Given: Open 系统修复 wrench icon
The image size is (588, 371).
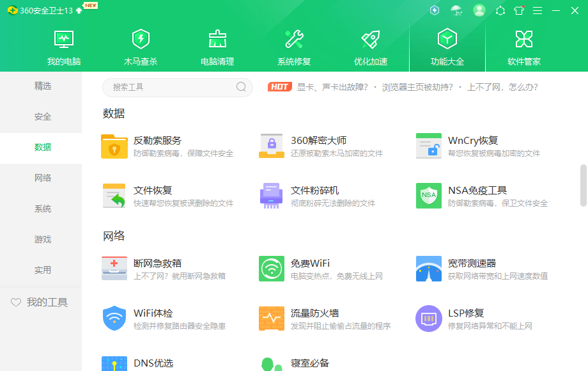Looking at the screenshot, I should coord(294,39).
